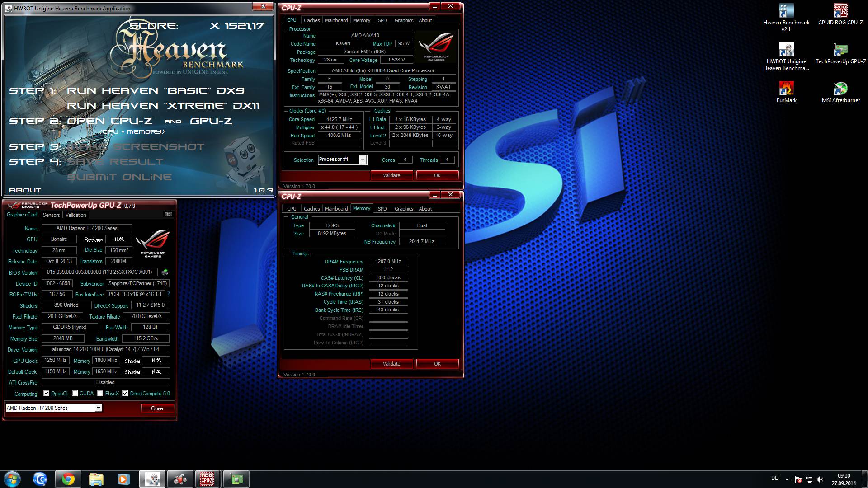Open the volume speaker tray icon

point(820,479)
